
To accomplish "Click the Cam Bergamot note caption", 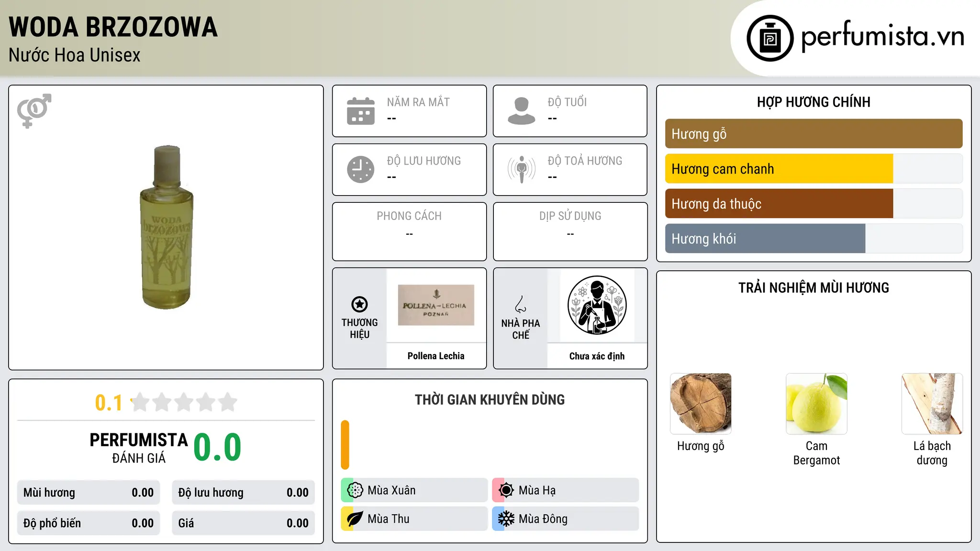I will pos(816,453).
